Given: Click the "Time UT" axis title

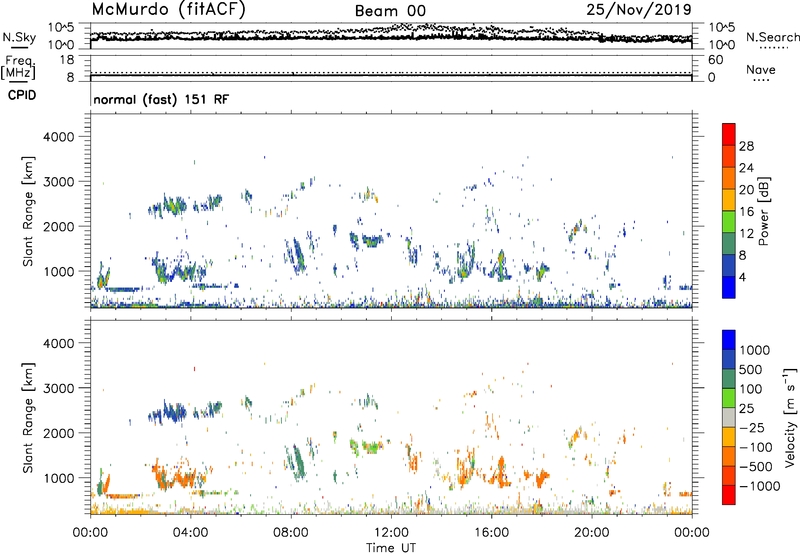Looking at the screenshot, I should pyautogui.click(x=391, y=548).
